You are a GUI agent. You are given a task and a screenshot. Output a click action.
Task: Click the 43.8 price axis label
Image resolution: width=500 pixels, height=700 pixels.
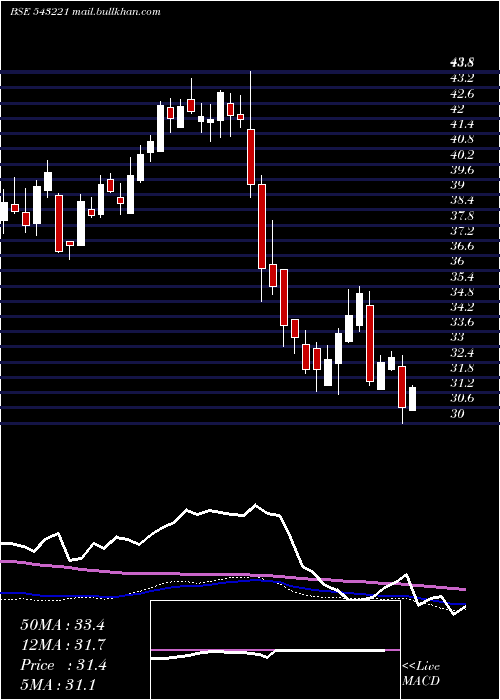click(x=463, y=63)
